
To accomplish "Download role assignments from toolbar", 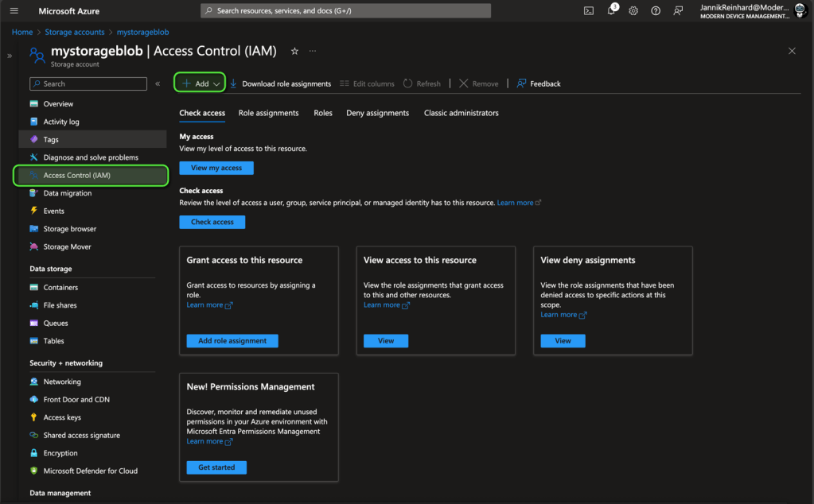I will (280, 83).
